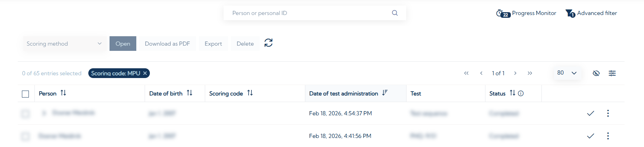Tick the checkbox of the second row
The image size is (644, 147).
(25, 136)
